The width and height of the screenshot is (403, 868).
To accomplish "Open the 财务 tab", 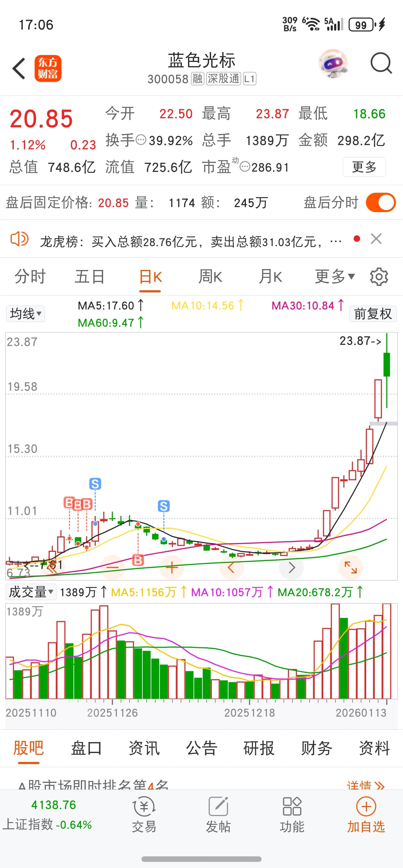I will click(317, 748).
